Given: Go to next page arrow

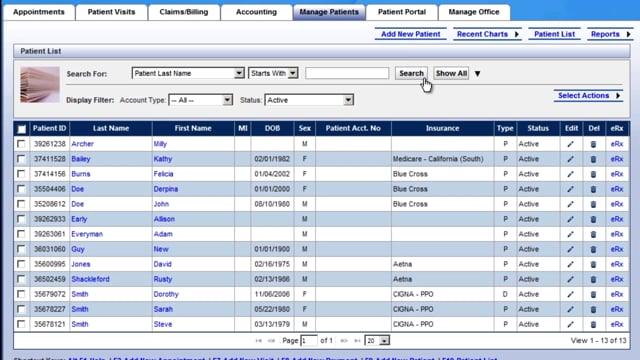Looking at the screenshot, I should (x=344, y=340).
